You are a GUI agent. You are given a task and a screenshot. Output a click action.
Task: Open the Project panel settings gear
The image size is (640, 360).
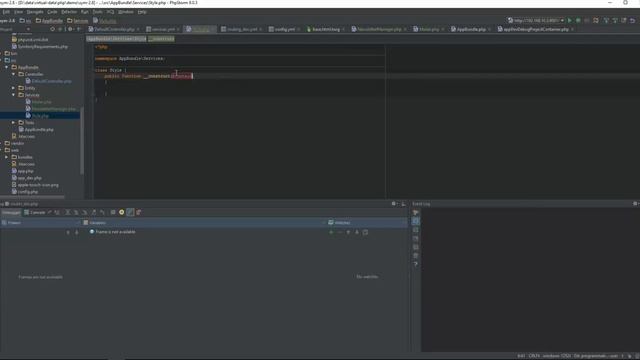coord(70,29)
